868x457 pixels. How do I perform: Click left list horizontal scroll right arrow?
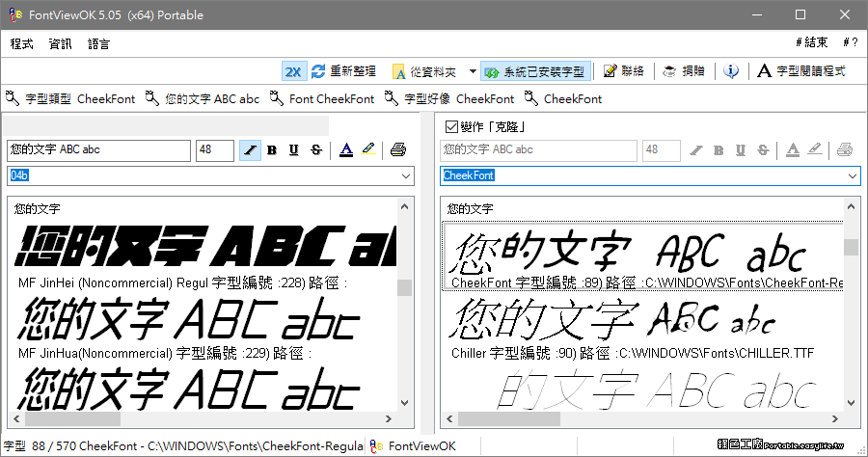[389, 418]
